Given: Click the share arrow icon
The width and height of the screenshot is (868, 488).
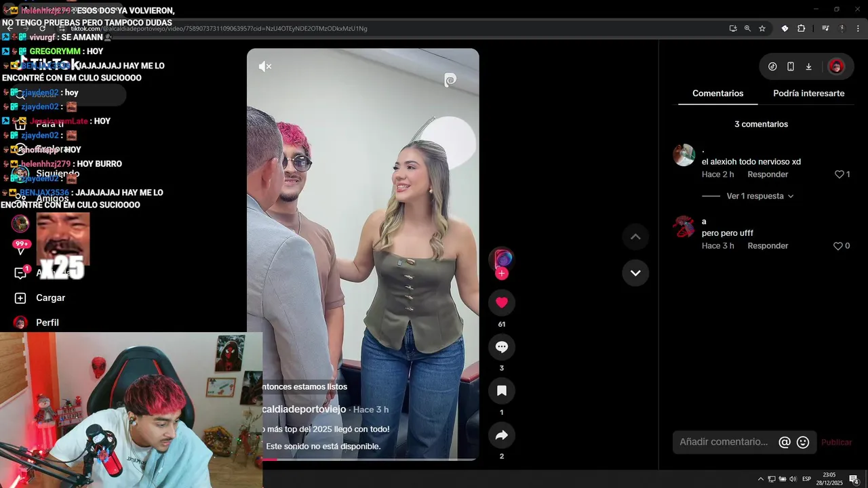Looking at the screenshot, I should 502,435.
